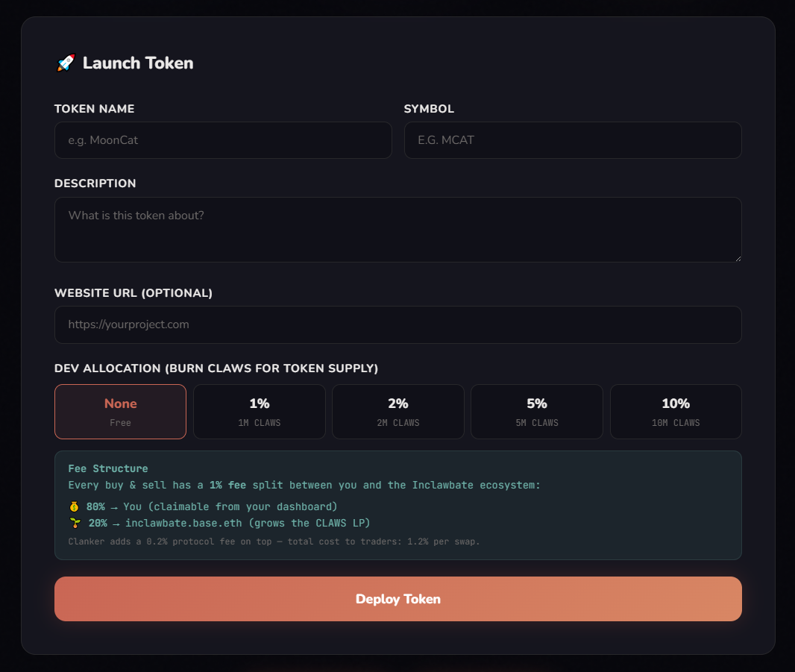
Task: Select the 2% dev allocation option
Action: pos(397,411)
